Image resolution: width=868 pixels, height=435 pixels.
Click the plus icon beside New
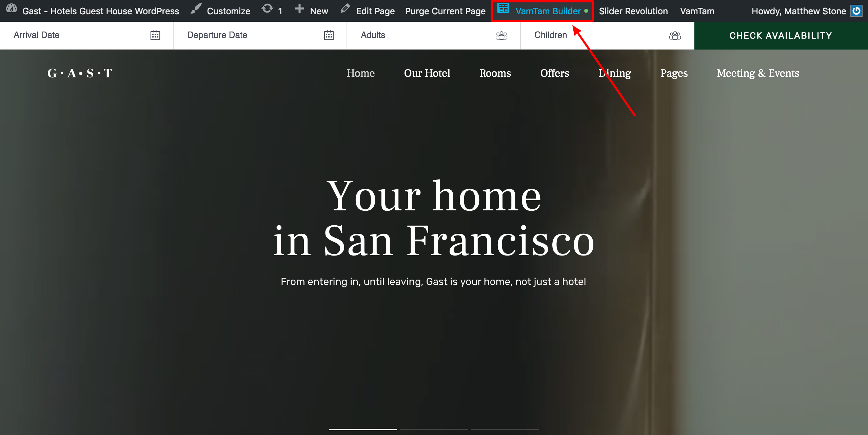(299, 9)
